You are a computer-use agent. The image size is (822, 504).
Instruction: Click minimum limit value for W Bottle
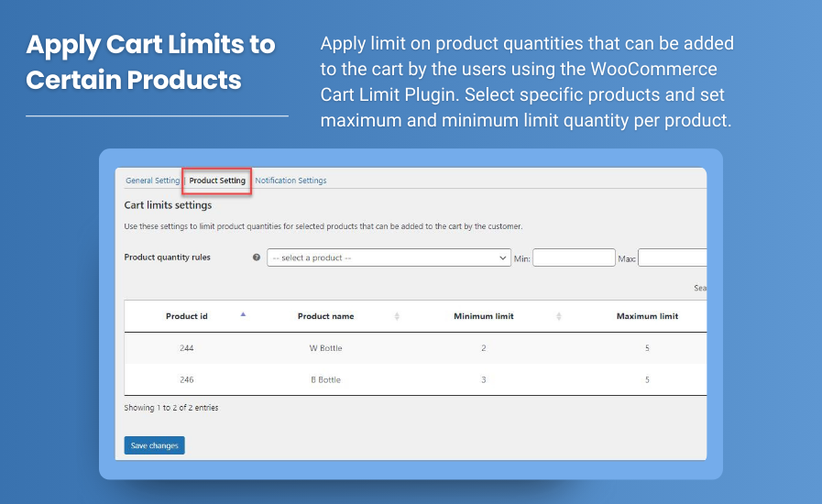(483, 348)
